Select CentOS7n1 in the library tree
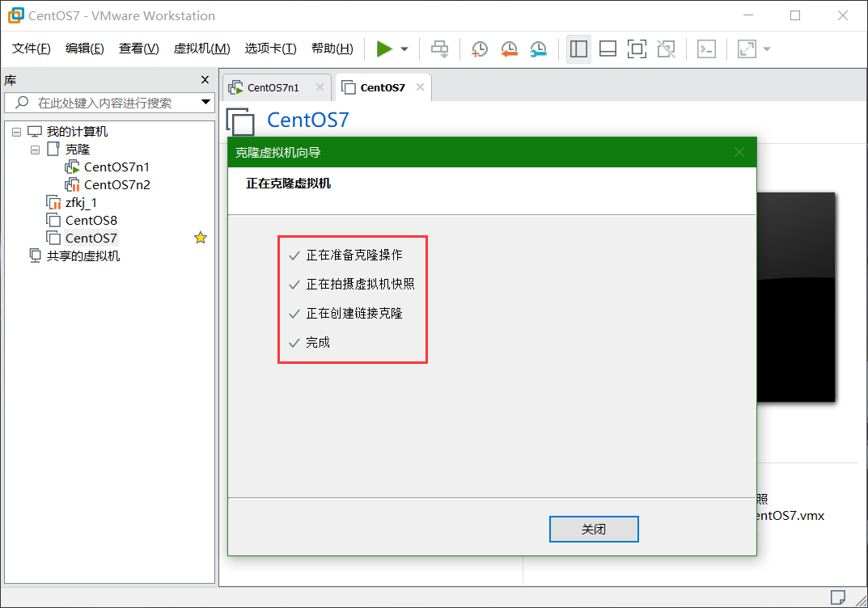868x608 pixels. point(116,167)
